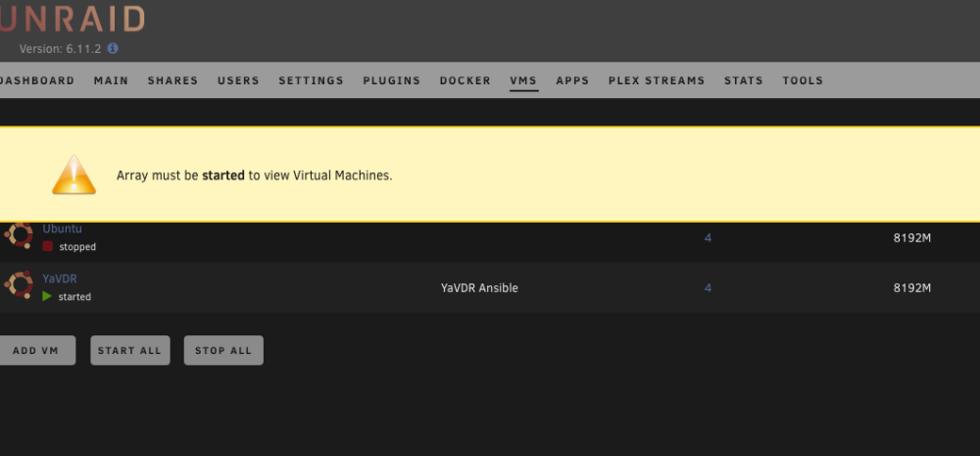Open the YaVDR VM name link
Image resolution: width=980 pixels, height=456 pixels.
pyautogui.click(x=60, y=279)
